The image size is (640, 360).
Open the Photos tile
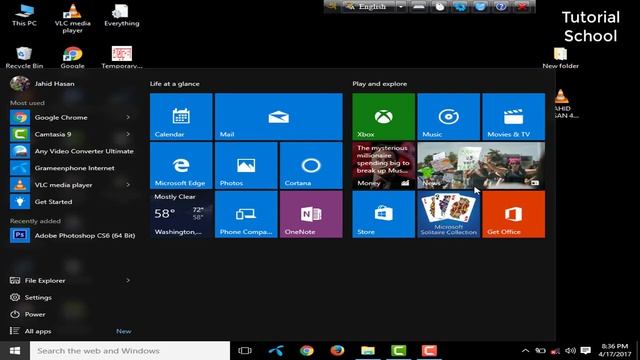[x=246, y=165]
